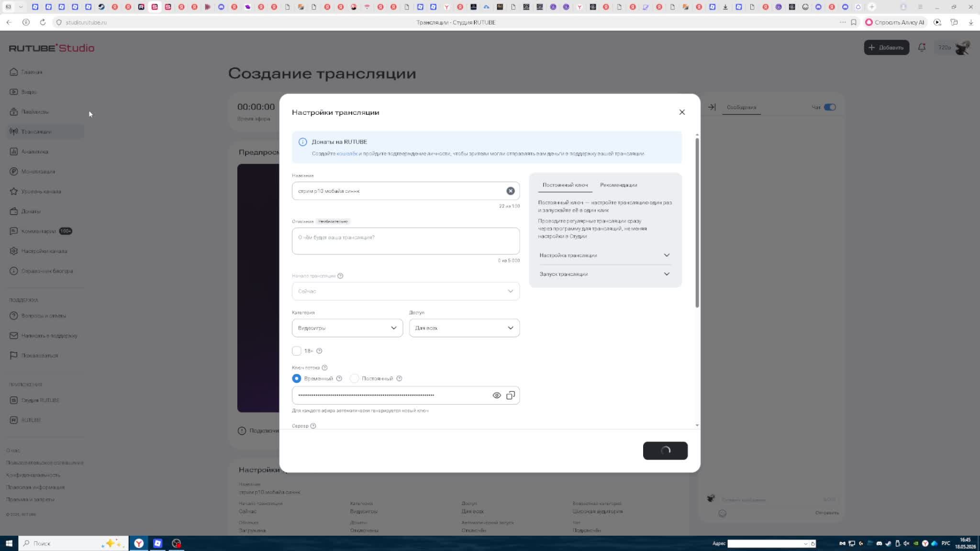Image resolution: width=980 pixels, height=551 pixels.
Task: Expand Настройка трансляции section
Action: click(x=605, y=255)
